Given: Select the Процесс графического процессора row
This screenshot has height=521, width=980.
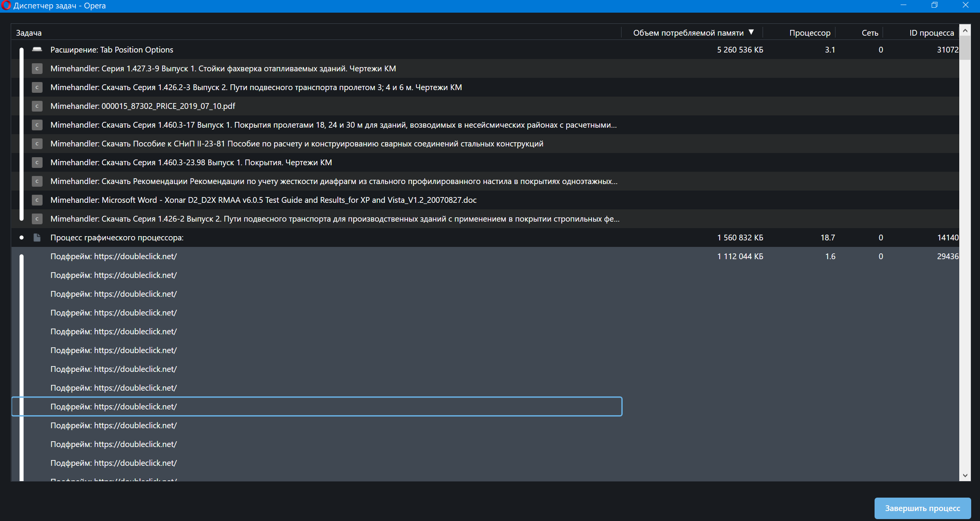Looking at the screenshot, I should 485,238.
